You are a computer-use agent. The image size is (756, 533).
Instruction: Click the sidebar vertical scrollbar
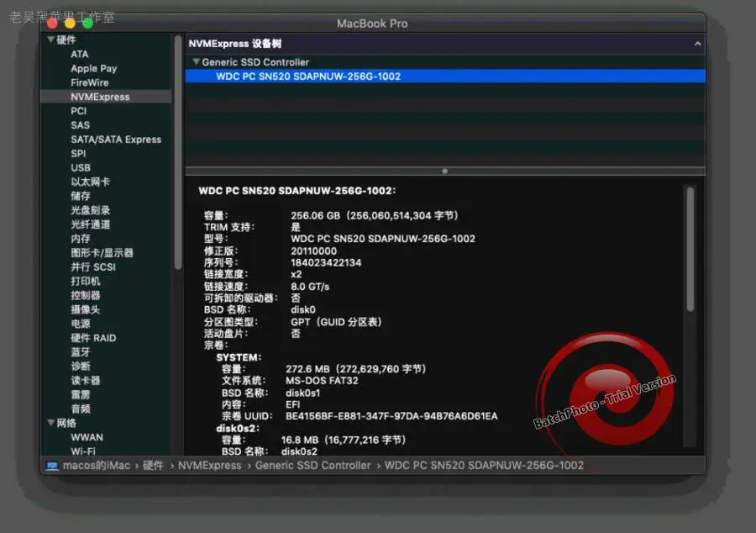pyautogui.click(x=178, y=152)
